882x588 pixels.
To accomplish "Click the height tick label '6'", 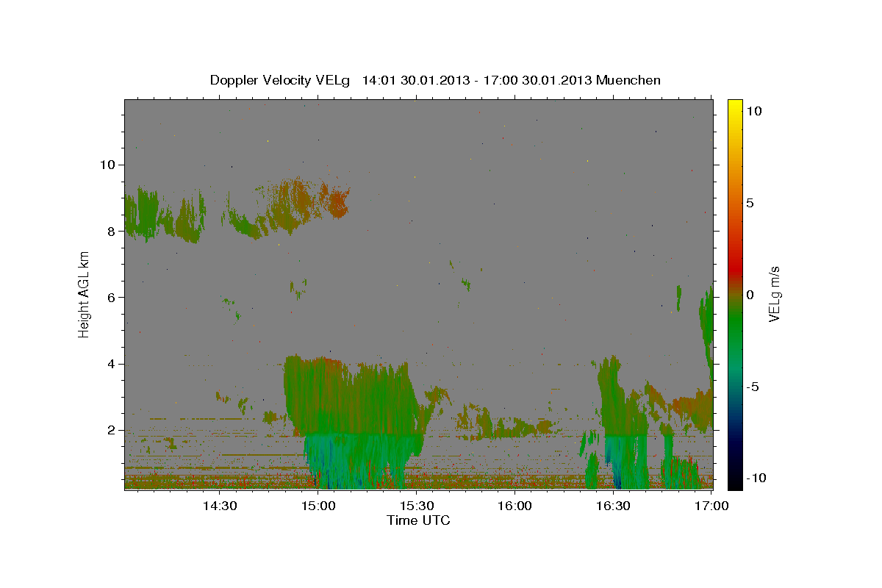I will [110, 297].
